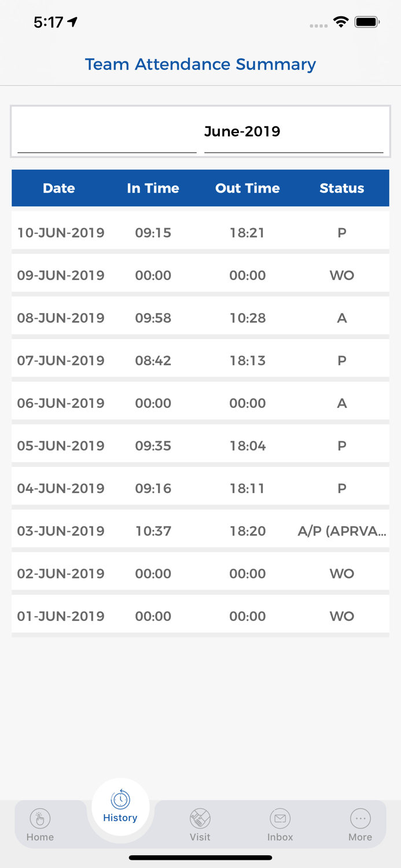Open the Visit handshake icon

[x=200, y=819]
